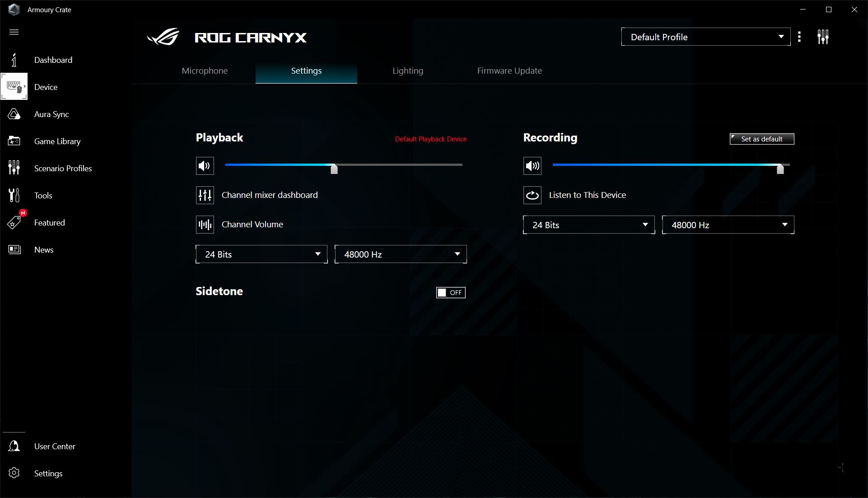Click the playback volume speaker icon
Image resolution: width=868 pixels, height=498 pixels.
[x=205, y=165]
